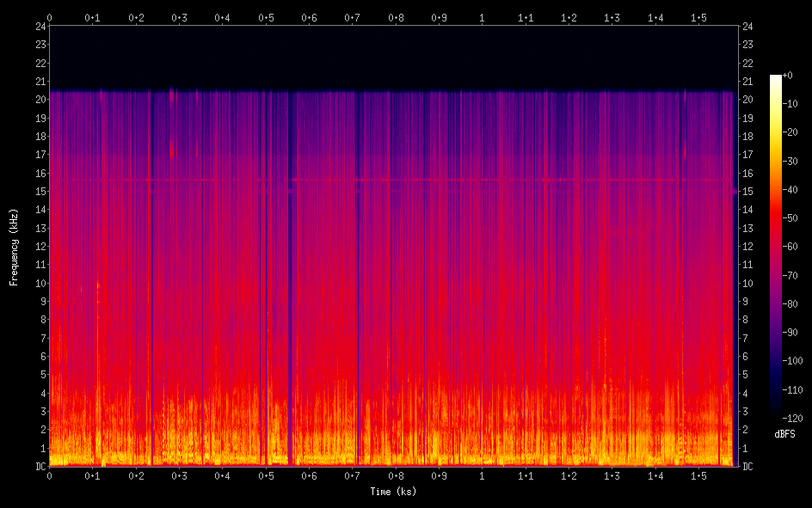Click the 24 label on left frequency axis
The image size is (812, 508).
pyautogui.click(x=40, y=26)
